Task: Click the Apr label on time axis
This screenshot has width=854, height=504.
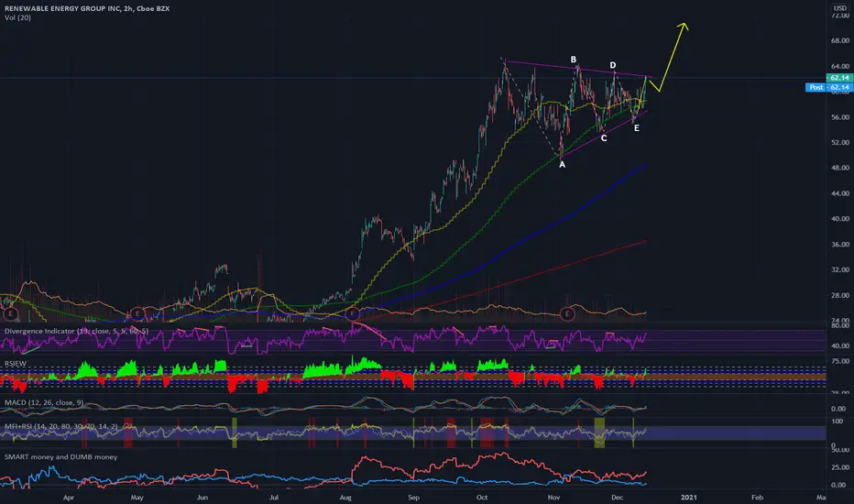Action: pyautogui.click(x=68, y=498)
